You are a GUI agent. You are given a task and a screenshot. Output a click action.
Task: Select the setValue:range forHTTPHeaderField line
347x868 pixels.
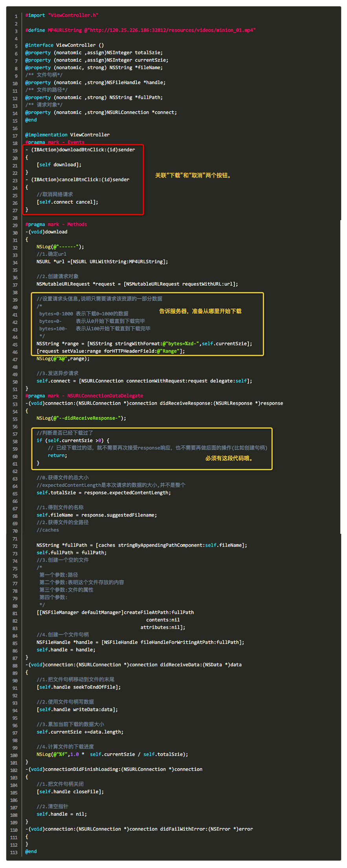(x=111, y=351)
